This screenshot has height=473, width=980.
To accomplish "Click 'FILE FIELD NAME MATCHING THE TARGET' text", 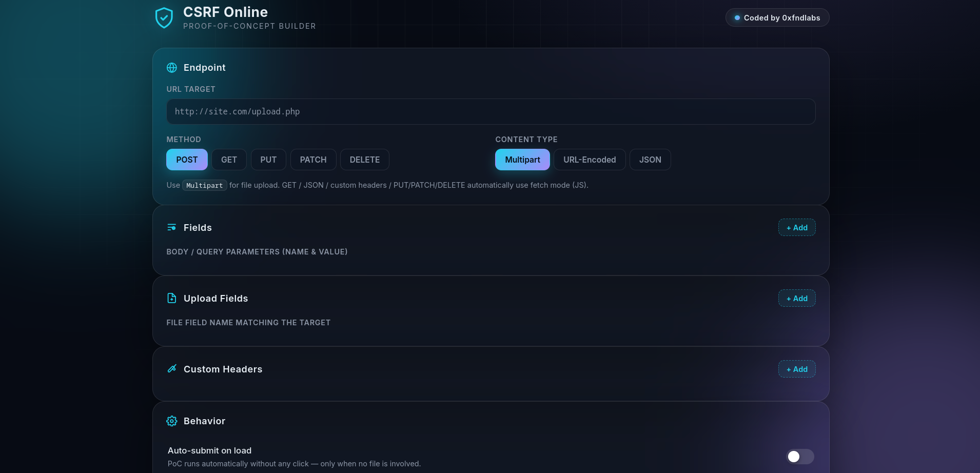I will [x=248, y=323].
